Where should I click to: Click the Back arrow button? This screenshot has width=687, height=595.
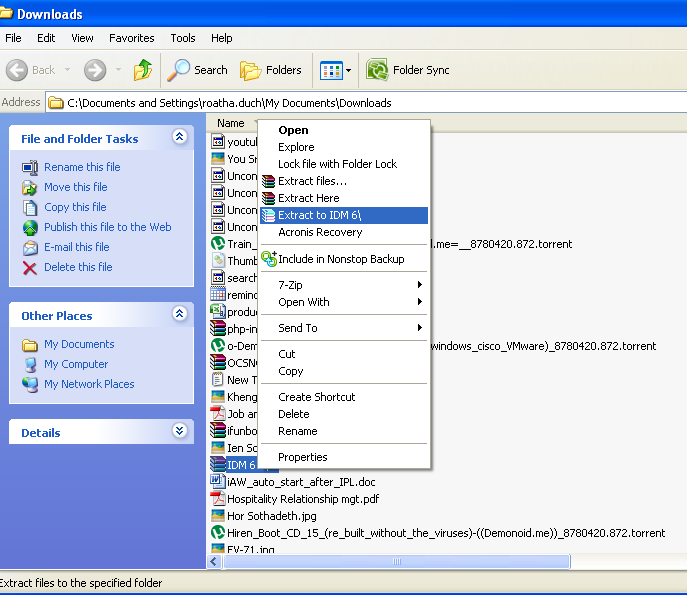(17, 70)
